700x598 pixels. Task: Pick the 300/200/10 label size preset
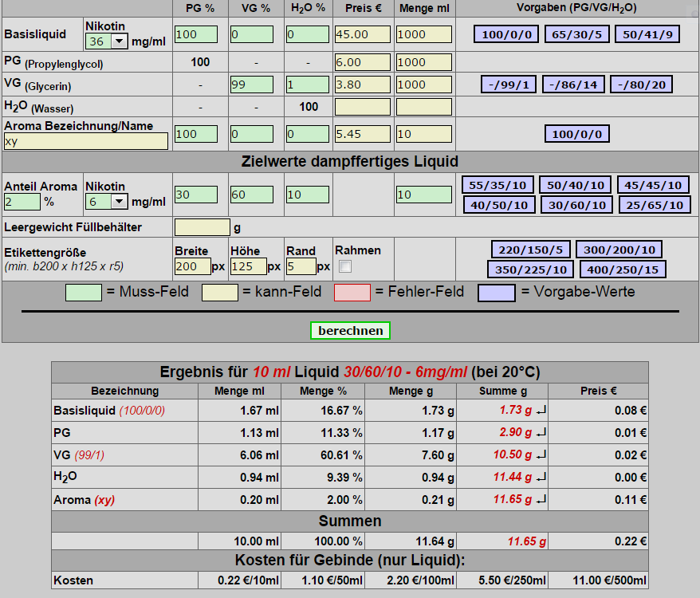[619, 250]
